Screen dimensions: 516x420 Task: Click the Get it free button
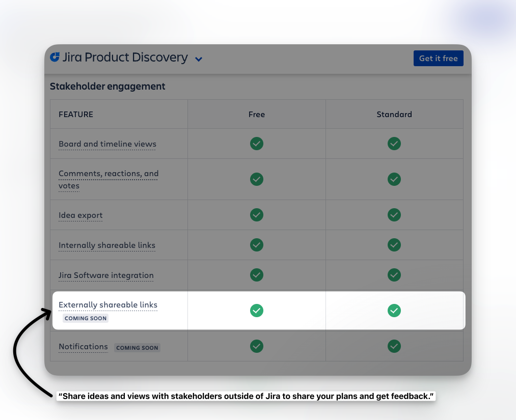pyautogui.click(x=438, y=58)
